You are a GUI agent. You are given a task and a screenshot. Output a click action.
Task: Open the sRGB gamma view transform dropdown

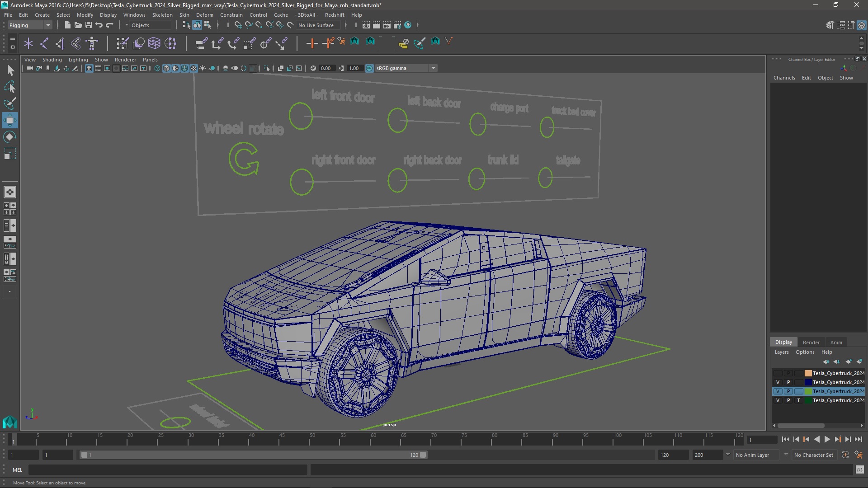pyautogui.click(x=433, y=68)
